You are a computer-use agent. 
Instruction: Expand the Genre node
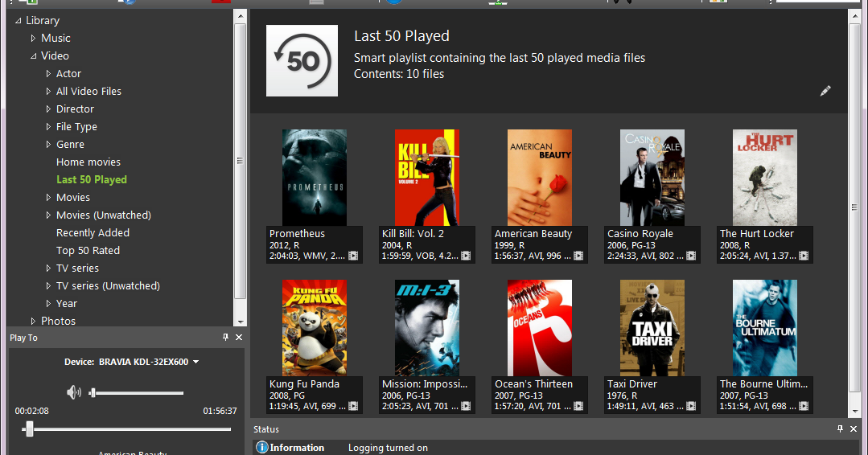pos(48,144)
